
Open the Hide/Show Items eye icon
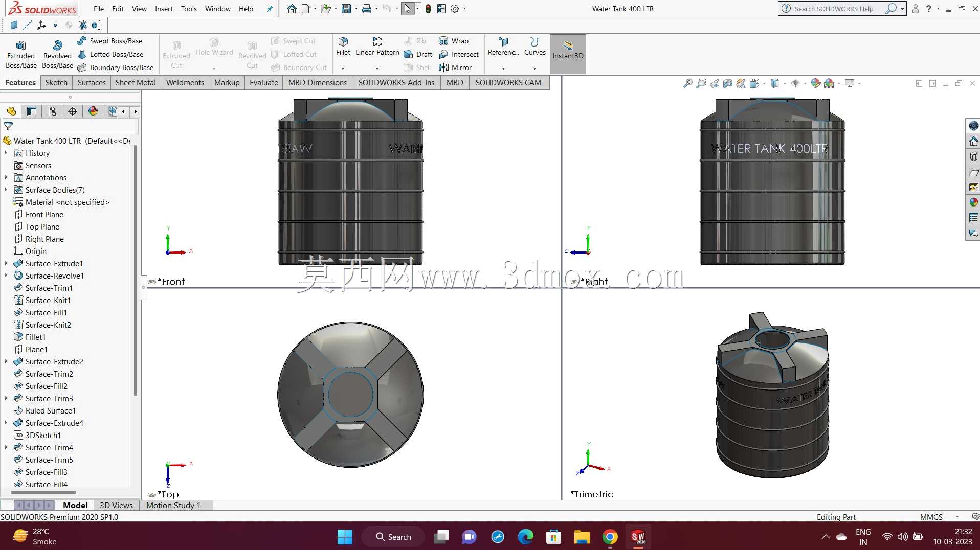tap(795, 83)
